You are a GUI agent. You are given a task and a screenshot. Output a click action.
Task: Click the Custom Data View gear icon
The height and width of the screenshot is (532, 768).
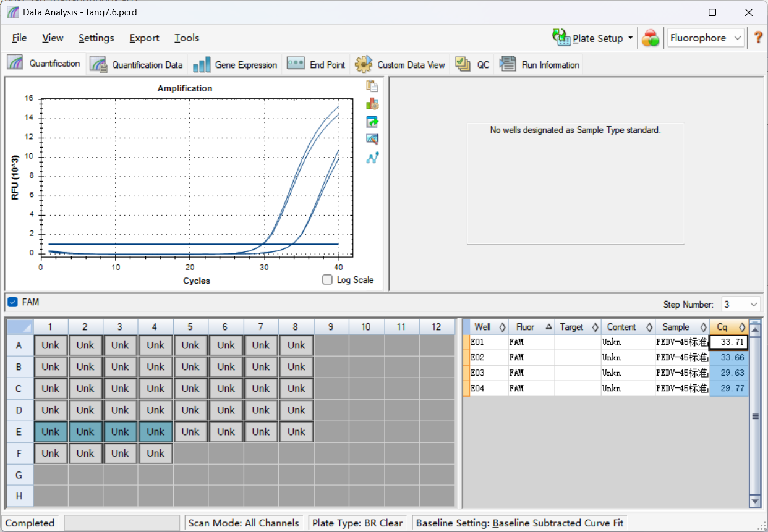(364, 64)
